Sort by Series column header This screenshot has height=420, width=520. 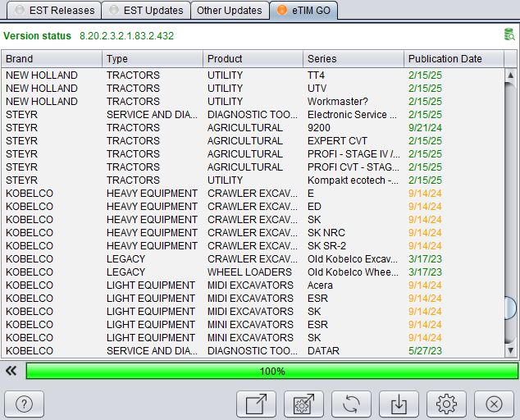[x=354, y=59]
